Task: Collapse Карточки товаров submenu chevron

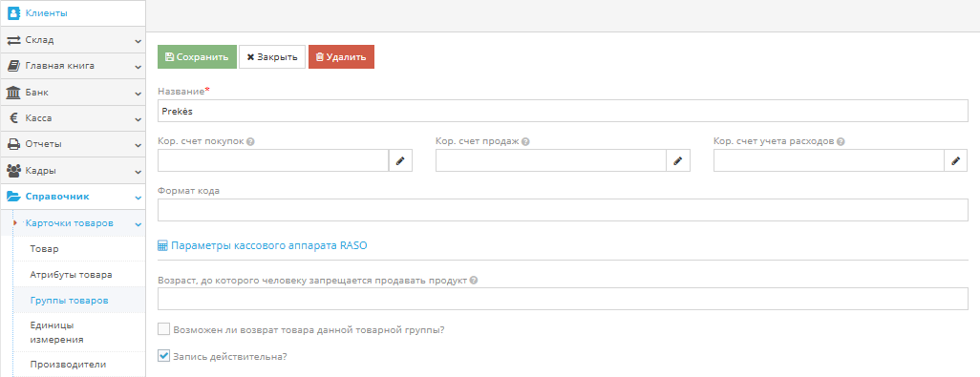Action: point(138,224)
